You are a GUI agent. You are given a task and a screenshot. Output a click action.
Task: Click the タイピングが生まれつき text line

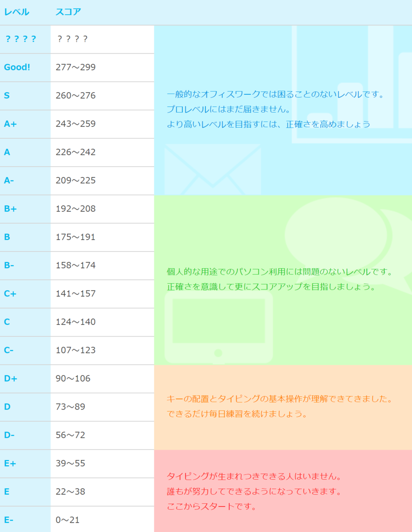254,477
